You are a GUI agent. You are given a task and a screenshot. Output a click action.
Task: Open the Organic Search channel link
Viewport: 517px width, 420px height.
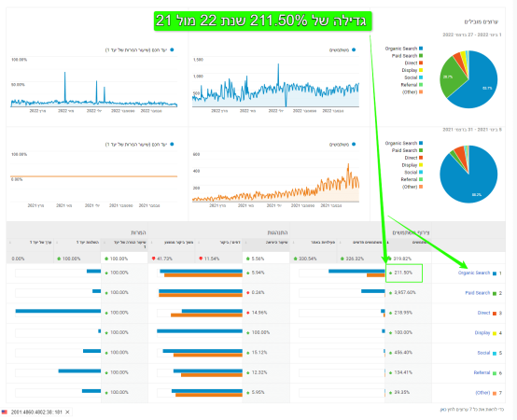click(x=474, y=273)
